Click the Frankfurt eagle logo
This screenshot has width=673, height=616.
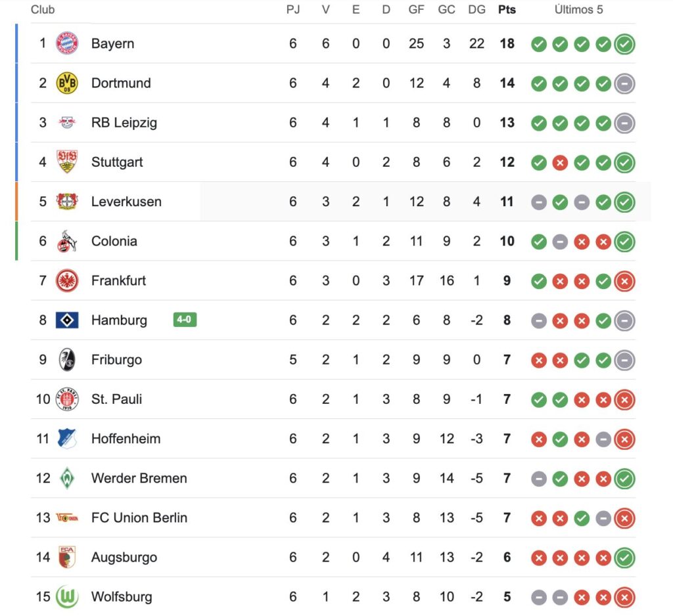click(x=67, y=281)
